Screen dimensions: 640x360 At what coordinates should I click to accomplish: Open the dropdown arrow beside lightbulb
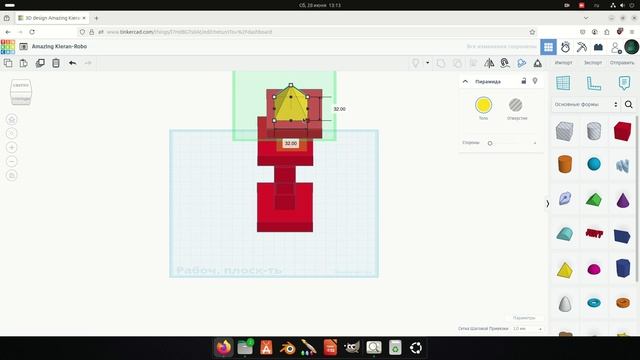[427, 63]
